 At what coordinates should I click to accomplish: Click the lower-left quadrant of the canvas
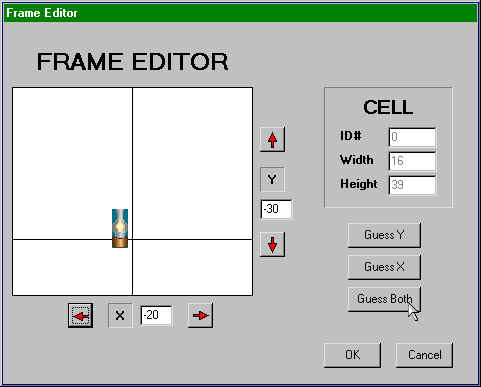tap(72, 267)
